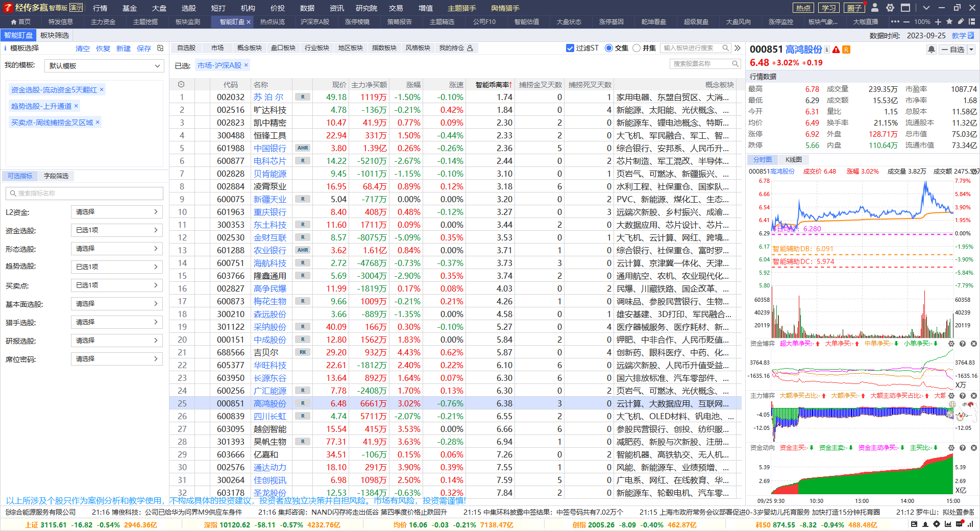The height and width of the screenshot is (531, 980).
Task: Zoom out with the minus icon beside 100%
Action: [906, 22]
